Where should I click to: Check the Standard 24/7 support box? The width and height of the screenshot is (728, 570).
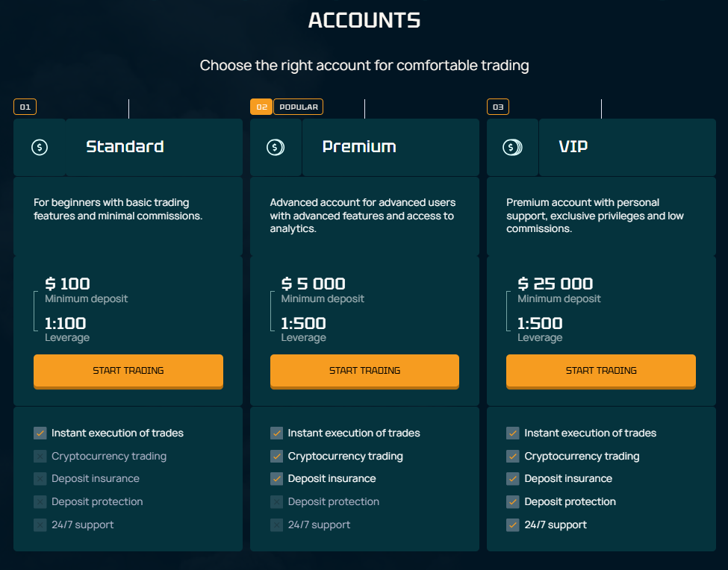[x=40, y=525]
